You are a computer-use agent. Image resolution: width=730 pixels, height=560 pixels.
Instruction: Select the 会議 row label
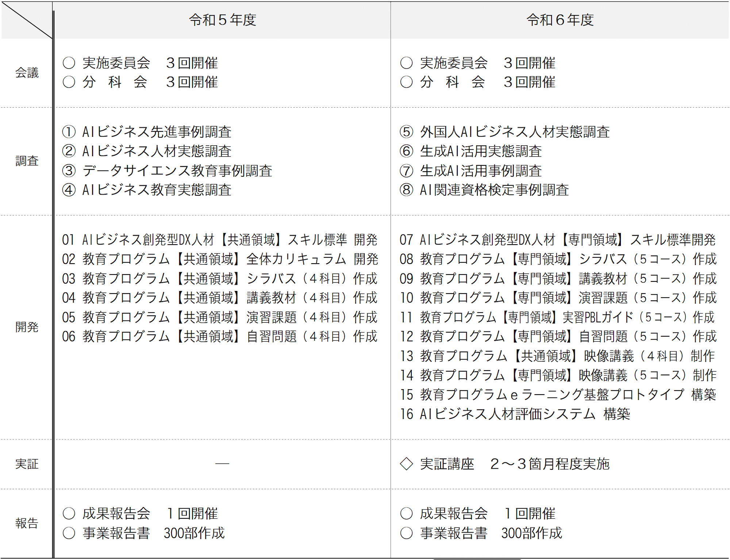[27, 73]
